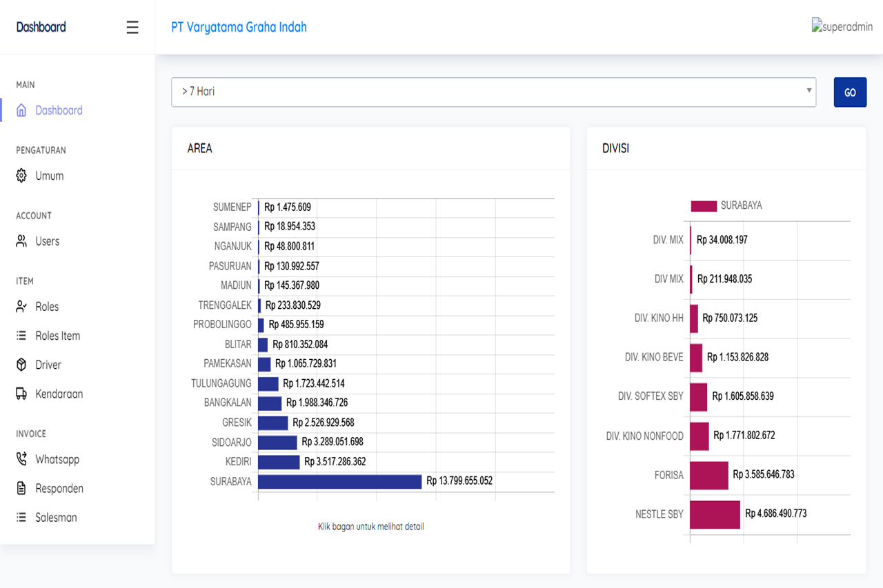Click the Whatsapp phone icon
883x588 pixels.
tap(21, 459)
